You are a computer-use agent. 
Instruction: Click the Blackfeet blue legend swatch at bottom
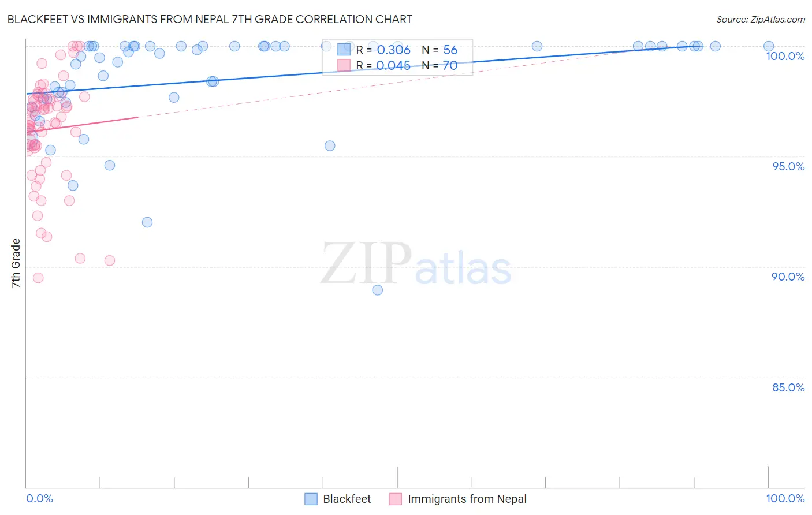(x=311, y=499)
